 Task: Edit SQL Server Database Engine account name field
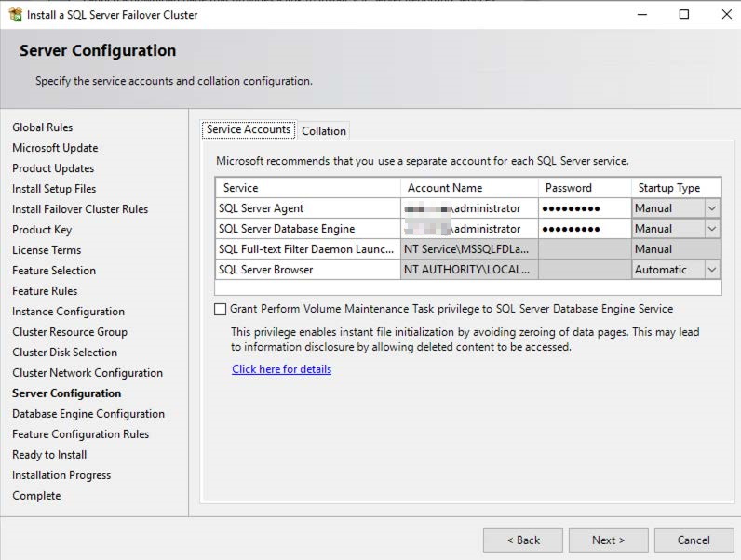(x=469, y=229)
